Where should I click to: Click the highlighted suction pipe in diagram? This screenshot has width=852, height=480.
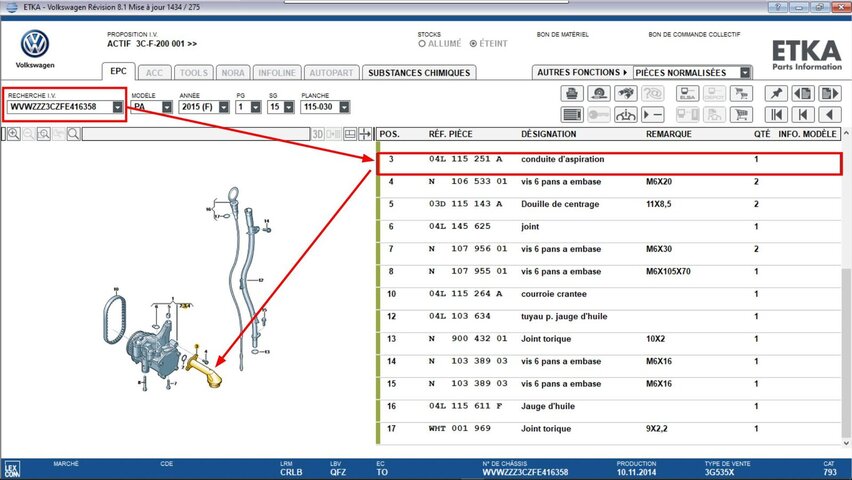tap(204, 371)
